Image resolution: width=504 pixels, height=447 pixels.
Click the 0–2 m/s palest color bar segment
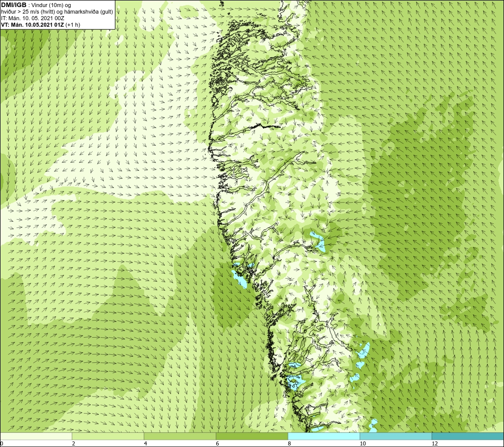click(x=36, y=436)
